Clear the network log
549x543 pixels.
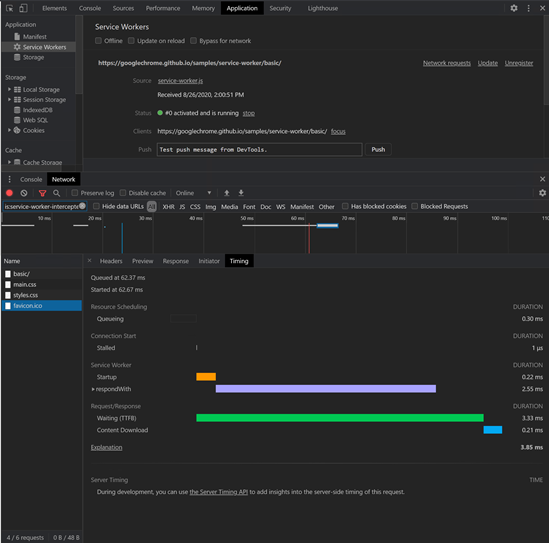click(24, 193)
